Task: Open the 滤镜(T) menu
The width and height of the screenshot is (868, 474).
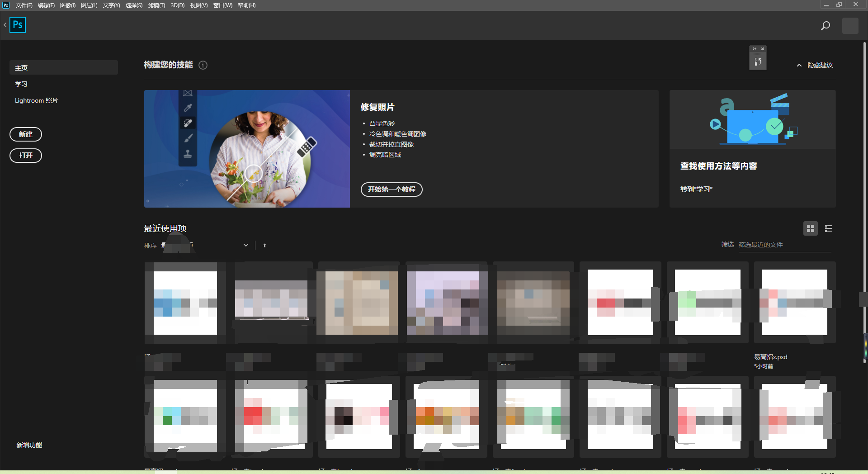Action: click(156, 5)
